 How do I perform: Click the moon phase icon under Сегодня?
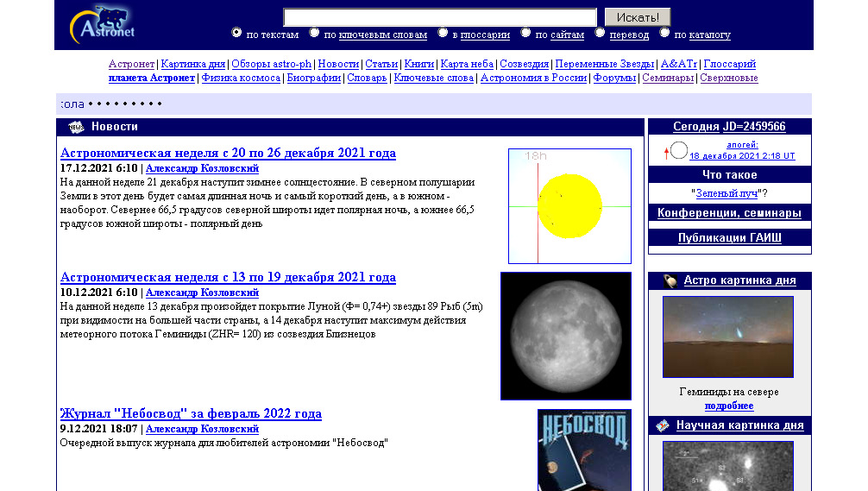click(679, 151)
